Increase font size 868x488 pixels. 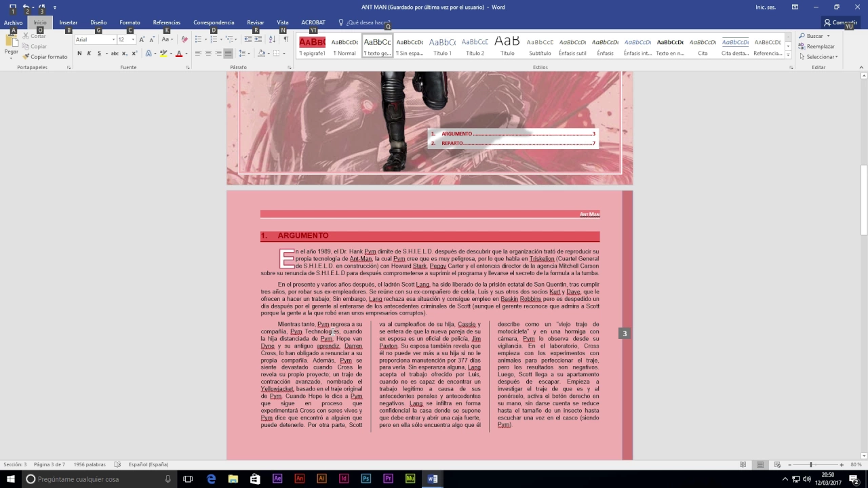(142, 39)
